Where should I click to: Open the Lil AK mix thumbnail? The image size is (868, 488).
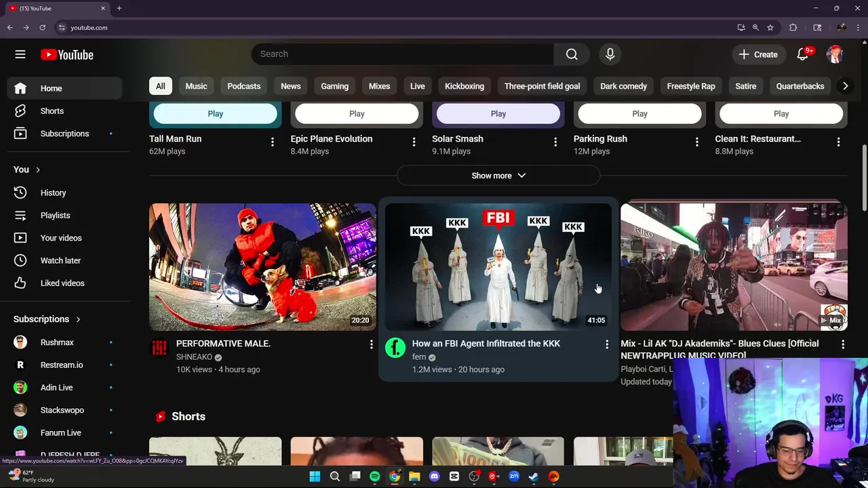pos(734,267)
